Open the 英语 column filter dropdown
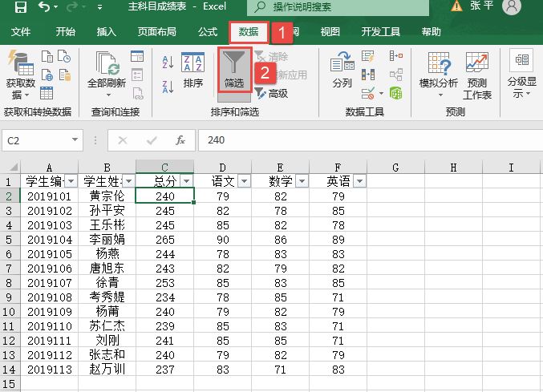 click(x=360, y=181)
